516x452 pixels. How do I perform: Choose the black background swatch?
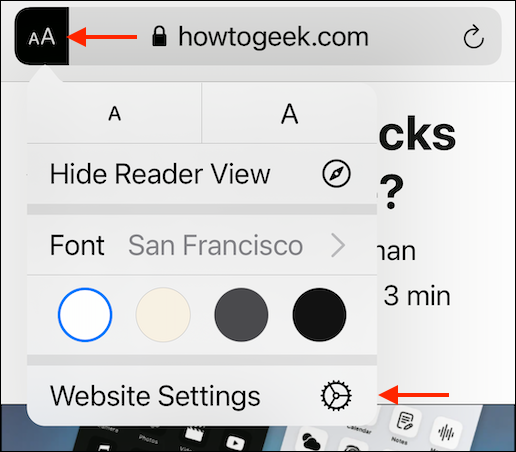click(x=319, y=315)
